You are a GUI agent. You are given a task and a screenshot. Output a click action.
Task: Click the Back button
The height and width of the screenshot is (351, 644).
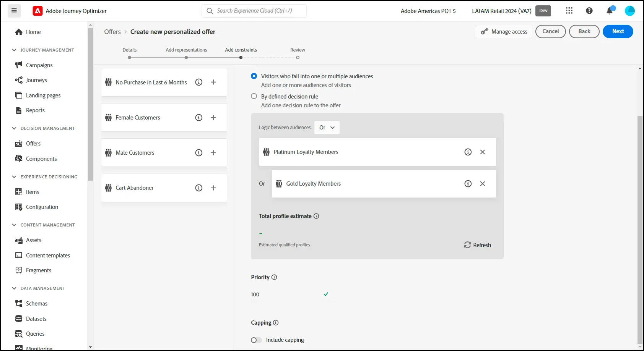point(584,31)
